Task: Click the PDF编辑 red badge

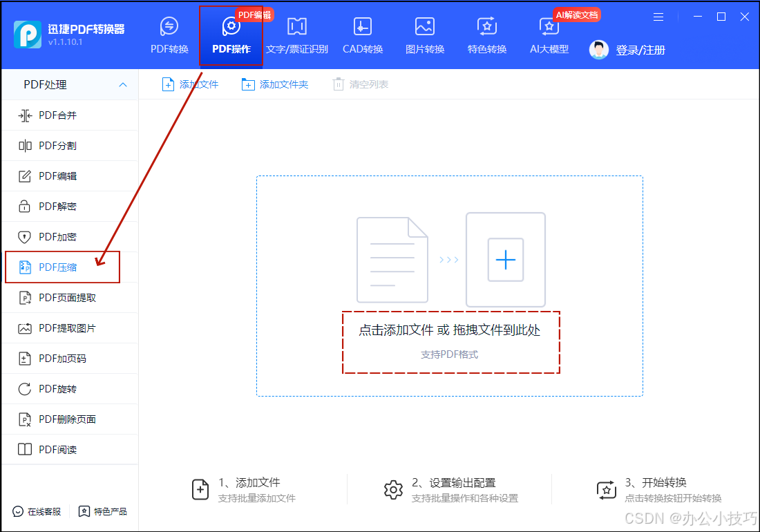Action: coord(254,15)
